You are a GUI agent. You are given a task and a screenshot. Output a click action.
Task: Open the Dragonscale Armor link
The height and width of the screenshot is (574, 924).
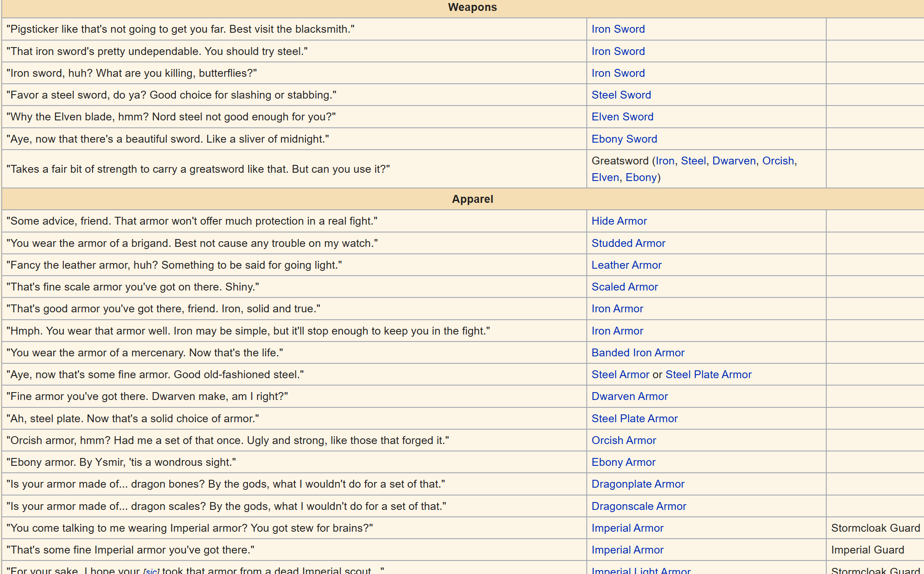pos(639,506)
